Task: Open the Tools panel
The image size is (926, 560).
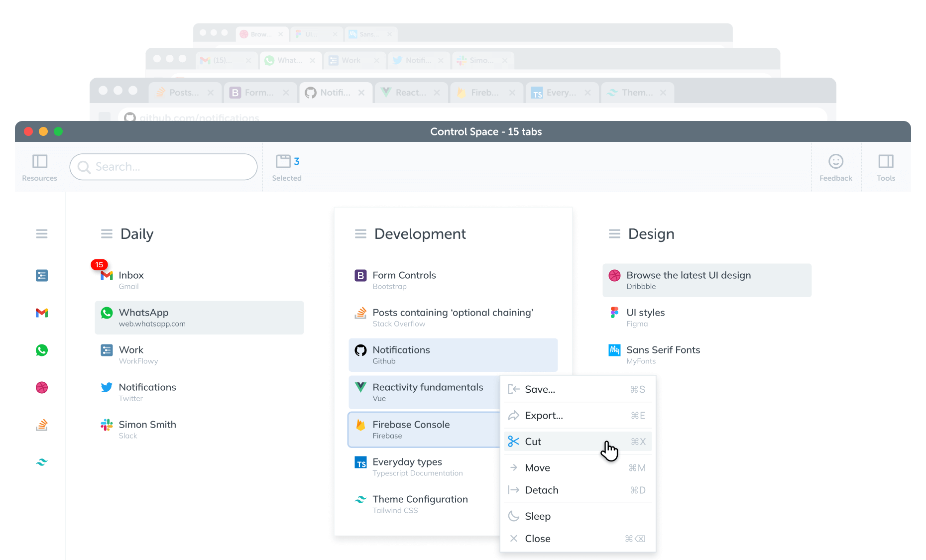Action: click(886, 167)
